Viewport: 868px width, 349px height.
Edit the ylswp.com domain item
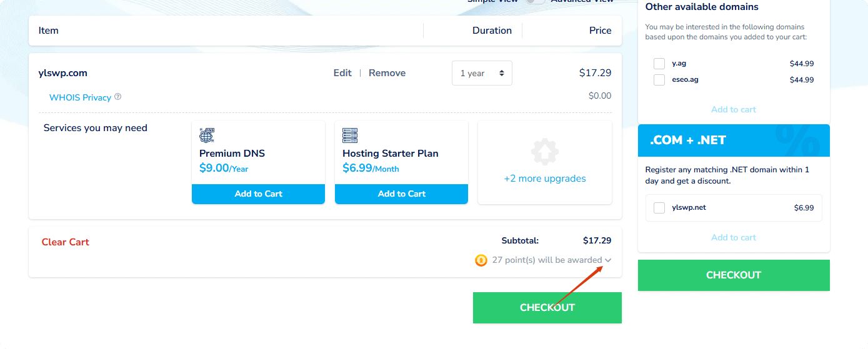(x=342, y=73)
